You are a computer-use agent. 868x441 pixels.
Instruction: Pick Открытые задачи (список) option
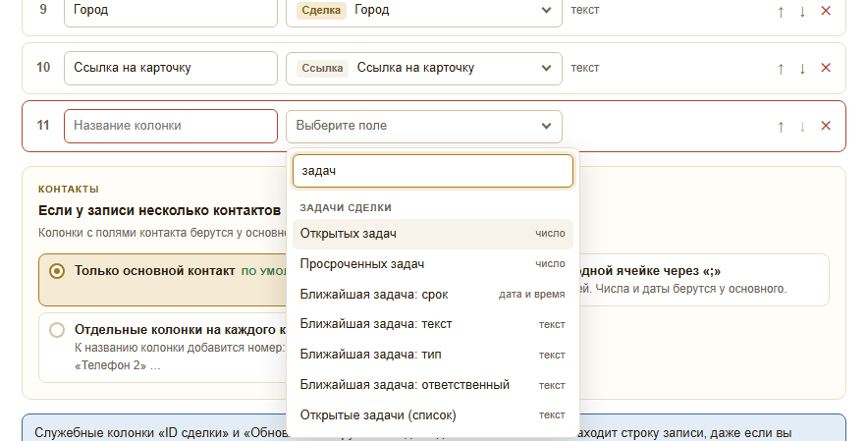pyautogui.click(x=433, y=414)
